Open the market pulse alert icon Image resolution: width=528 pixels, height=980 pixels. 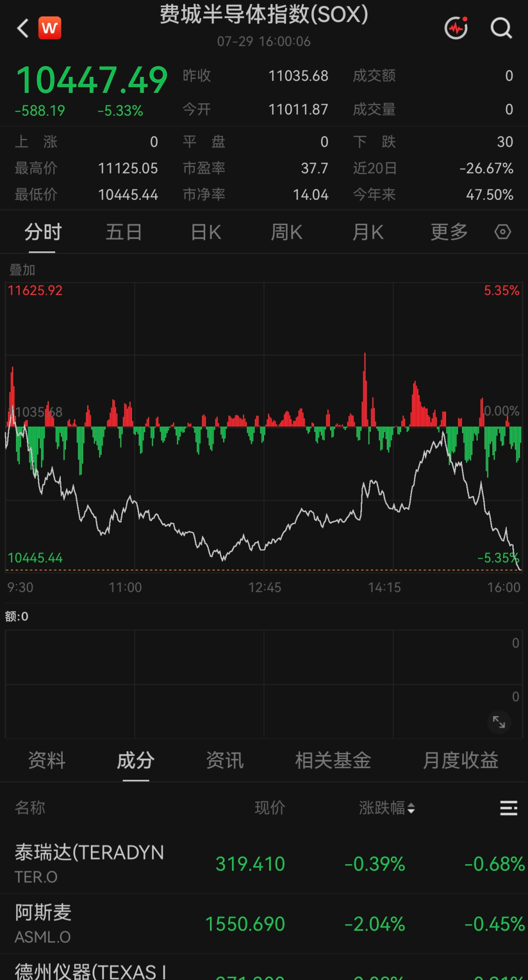[x=456, y=28]
